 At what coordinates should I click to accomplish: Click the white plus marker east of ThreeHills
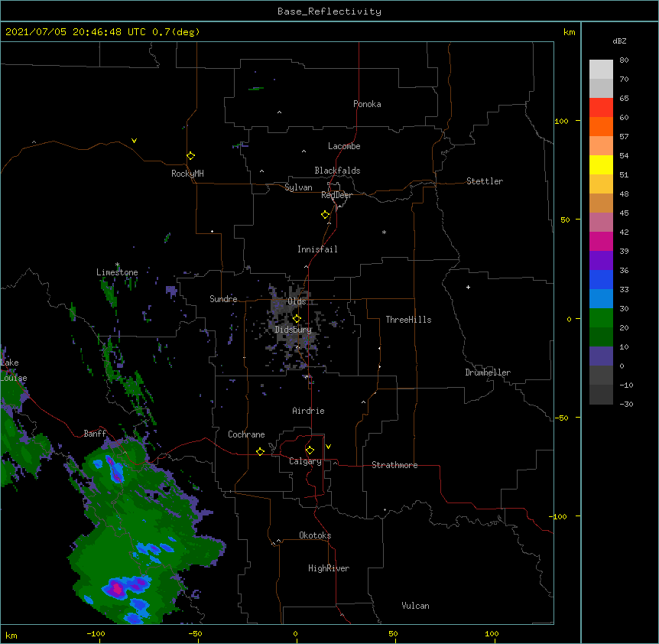click(468, 287)
